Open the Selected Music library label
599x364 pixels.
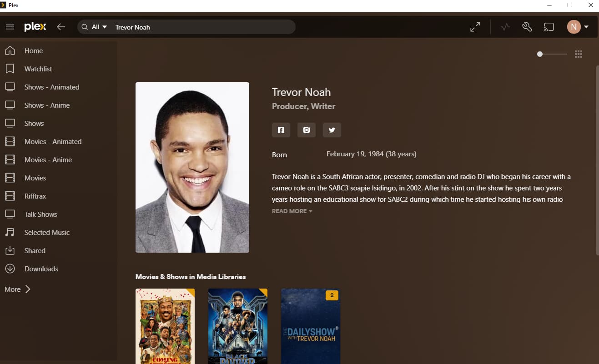[x=47, y=233]
